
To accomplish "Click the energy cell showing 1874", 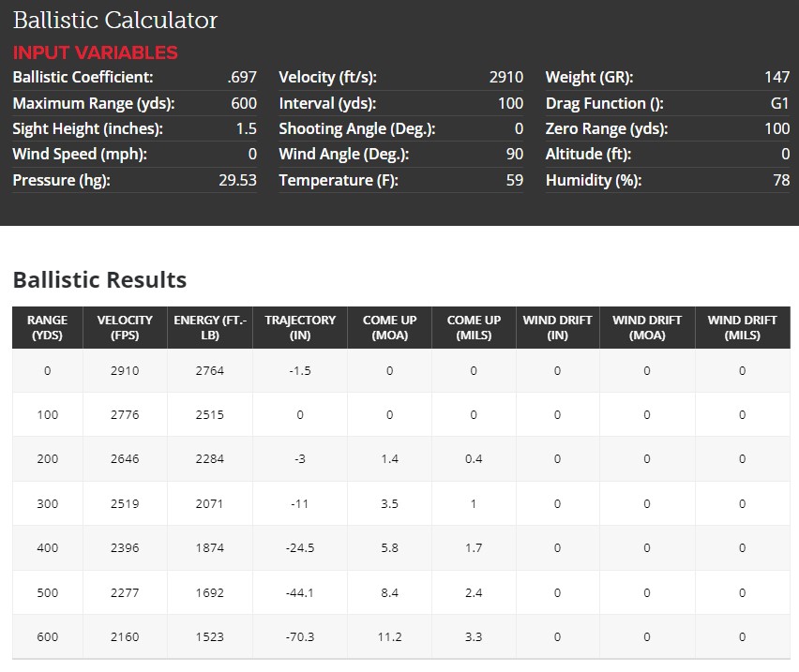I will click(209, 547).
